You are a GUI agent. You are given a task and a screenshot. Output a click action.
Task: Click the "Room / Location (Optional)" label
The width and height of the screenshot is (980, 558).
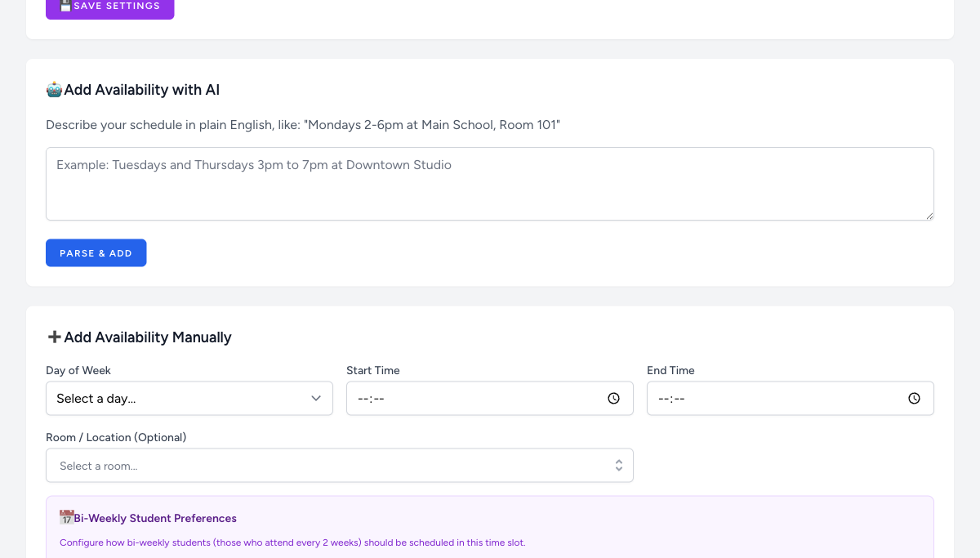pos(116,437)
